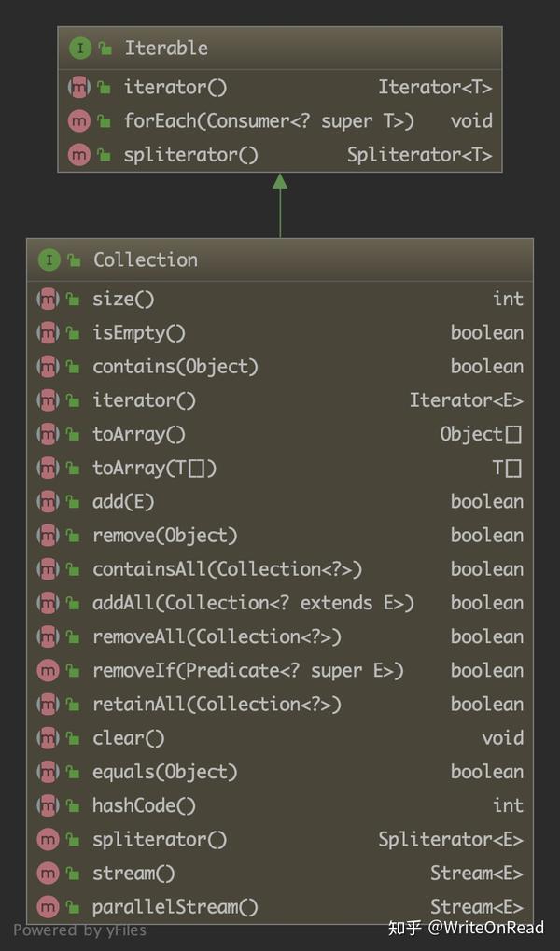
Task: Select the clear() method row
Action: (280, 738)
